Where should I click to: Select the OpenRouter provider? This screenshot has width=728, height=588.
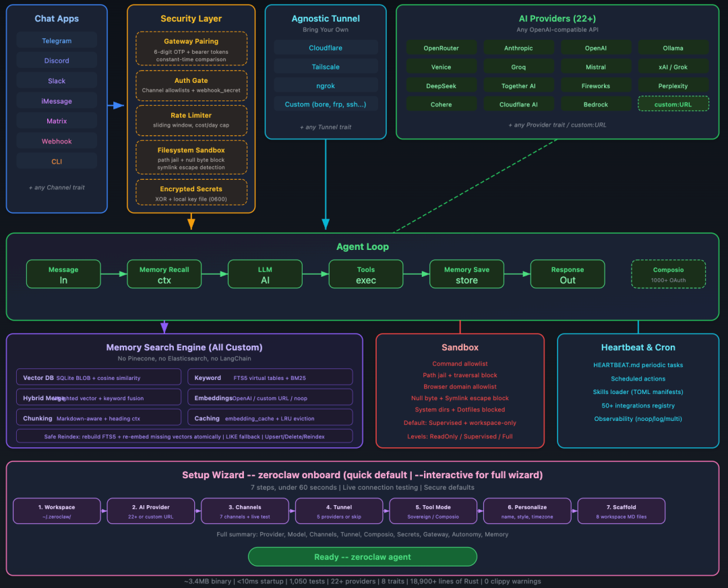click(x=441, y=48)
